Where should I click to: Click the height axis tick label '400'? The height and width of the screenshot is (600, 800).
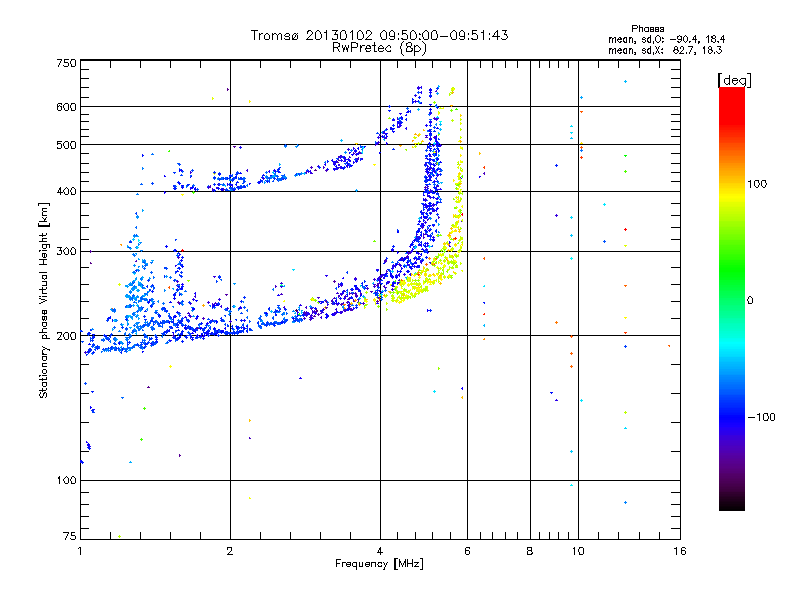click(x=66, y=192)
